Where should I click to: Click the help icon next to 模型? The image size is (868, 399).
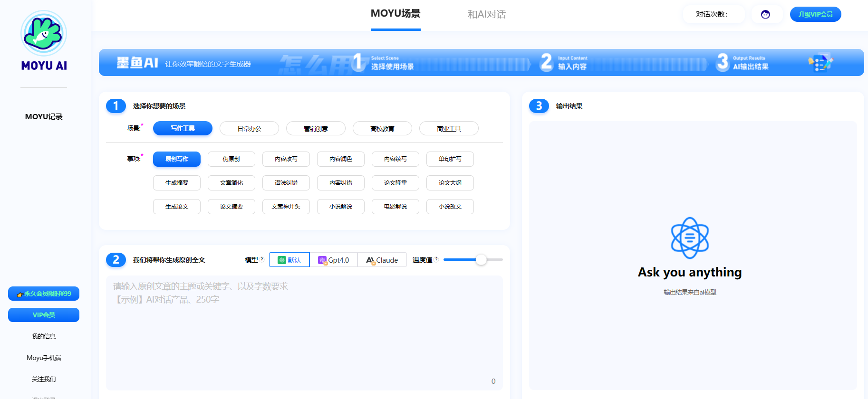click(262, 259)
